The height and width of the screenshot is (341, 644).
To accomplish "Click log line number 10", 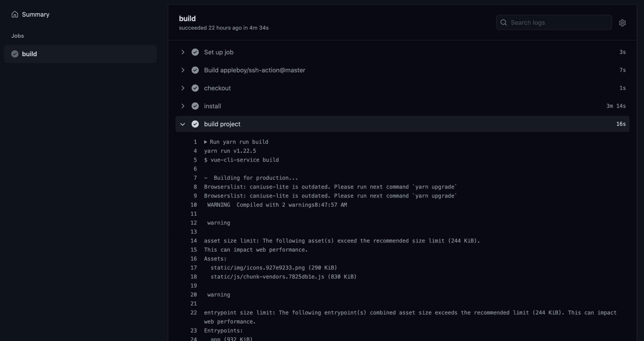I will tap(194, 205).
